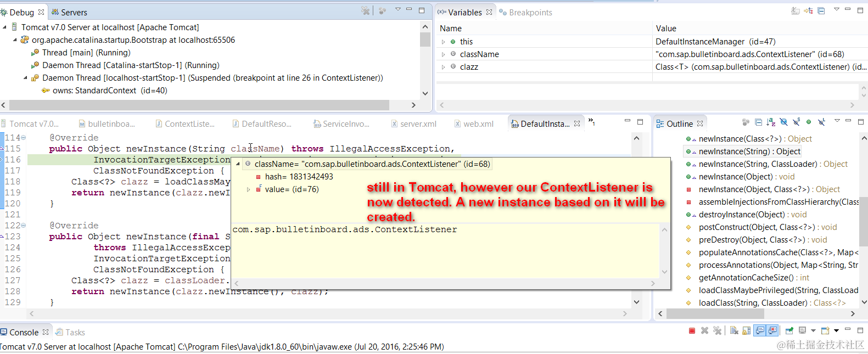Click the DefaultInstanceManager (id=47) value cell

[x=715, y=42]
